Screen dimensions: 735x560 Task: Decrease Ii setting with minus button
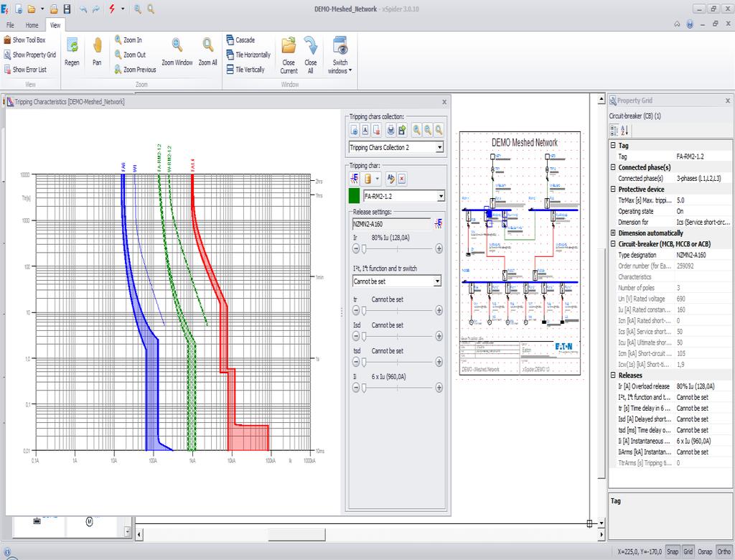click(x=356, y=388)
